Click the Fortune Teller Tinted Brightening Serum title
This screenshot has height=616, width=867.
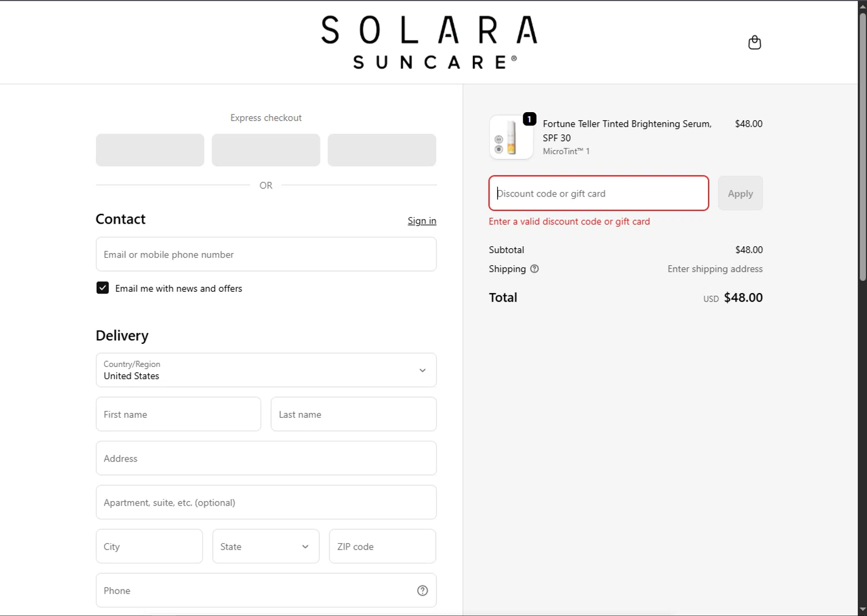click(627, 131)
